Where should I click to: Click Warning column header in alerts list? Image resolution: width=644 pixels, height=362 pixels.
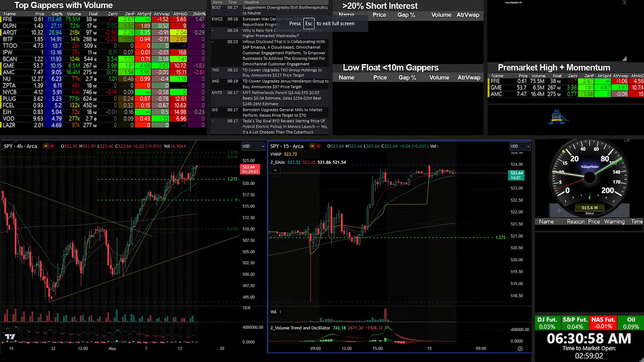pos(614,221)
